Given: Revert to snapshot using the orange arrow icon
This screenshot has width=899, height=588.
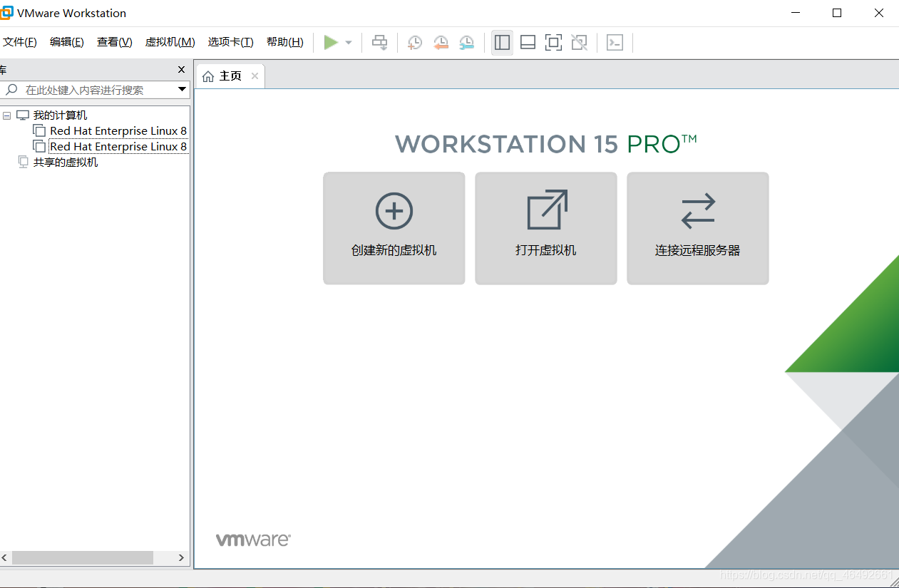Looking at the screenshot, I should (x=441, y=43).
